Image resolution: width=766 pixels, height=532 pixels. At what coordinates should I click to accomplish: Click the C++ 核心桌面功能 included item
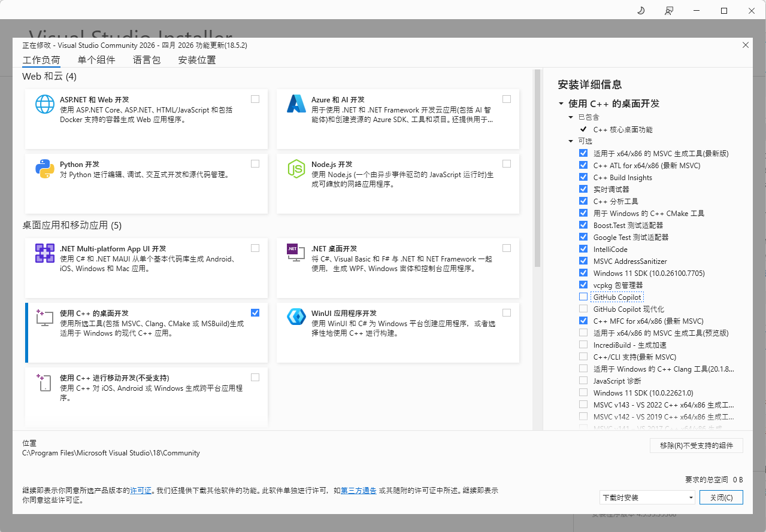(623, 129)
